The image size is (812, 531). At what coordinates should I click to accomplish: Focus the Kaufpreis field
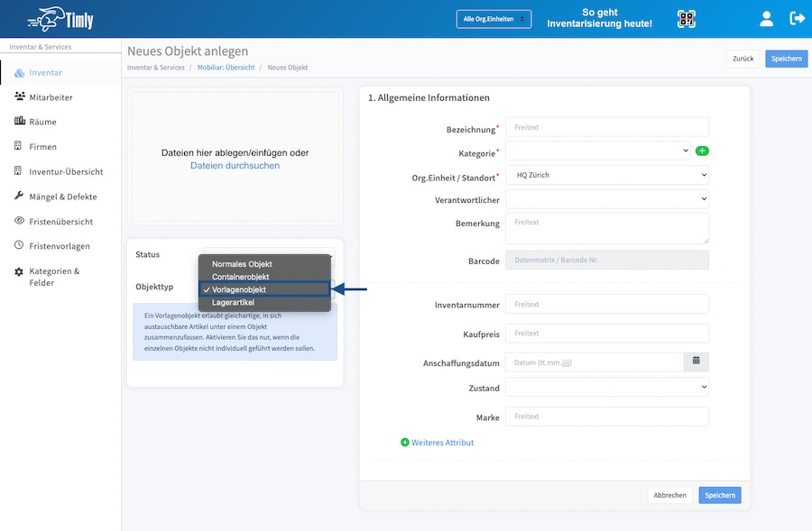click(x=607, y=334)
